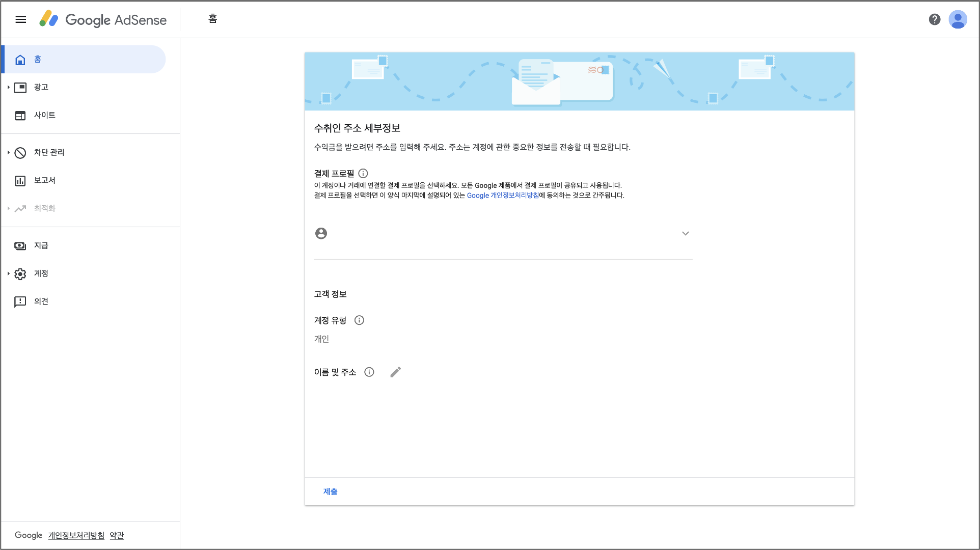The image size is (980, 550).
Task: Open the user account avatar
Action: (x=958, y=19)
